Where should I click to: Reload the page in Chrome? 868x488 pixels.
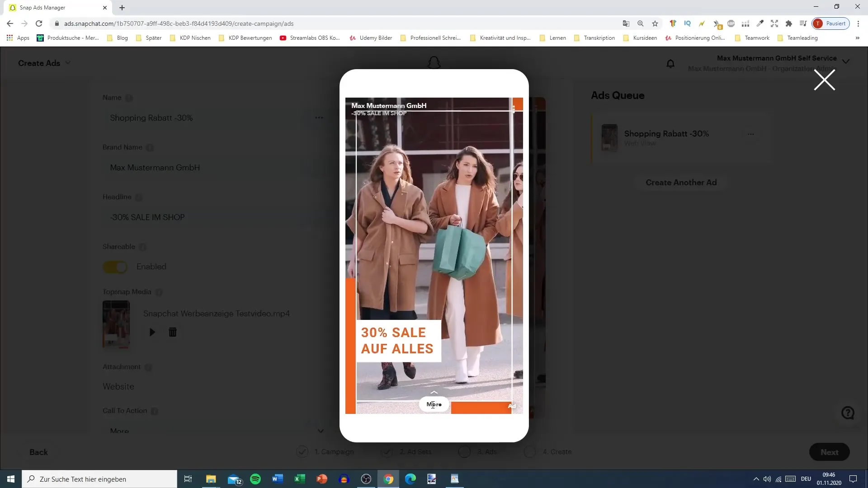[39, 23]
